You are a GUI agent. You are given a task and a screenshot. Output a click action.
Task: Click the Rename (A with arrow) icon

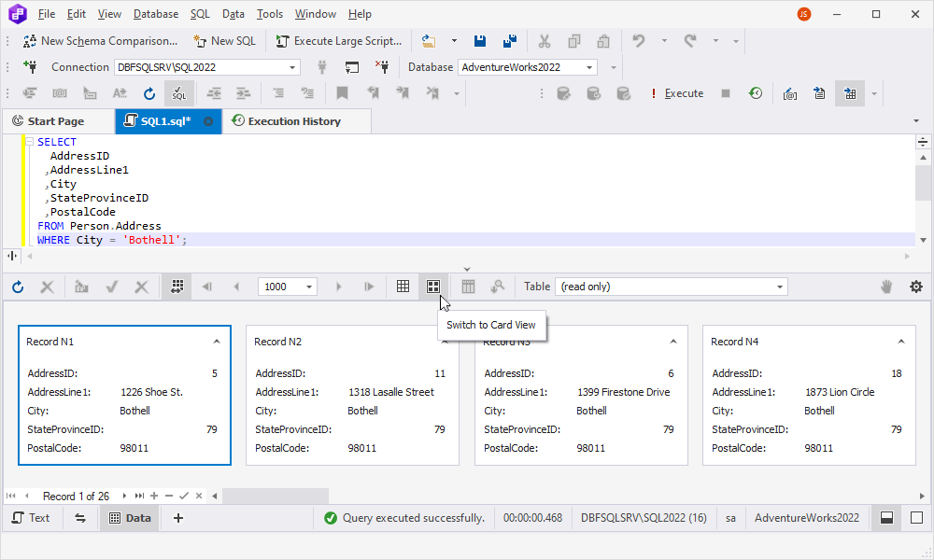tap(120, 93)
